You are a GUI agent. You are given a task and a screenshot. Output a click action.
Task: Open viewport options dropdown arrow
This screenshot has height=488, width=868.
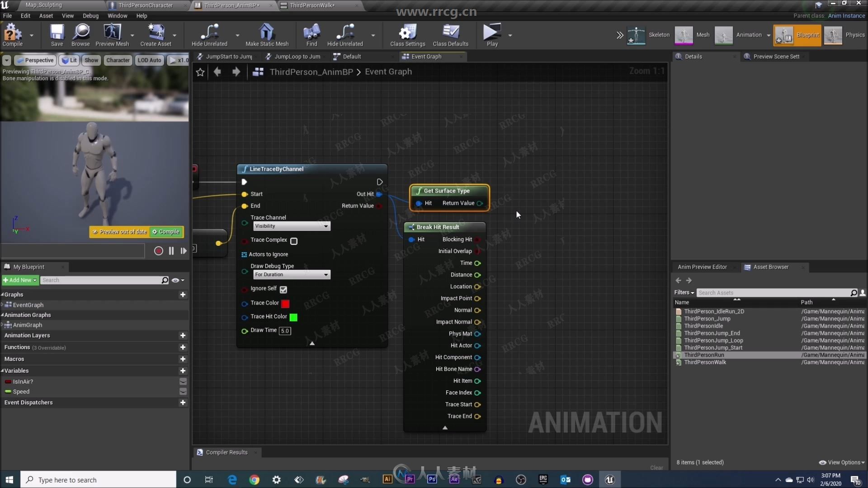coord(7,60)
